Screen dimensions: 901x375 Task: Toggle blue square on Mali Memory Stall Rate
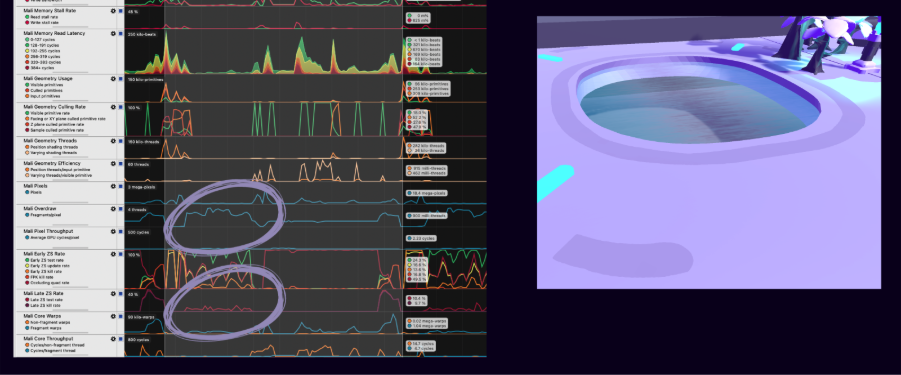(121, 11)
